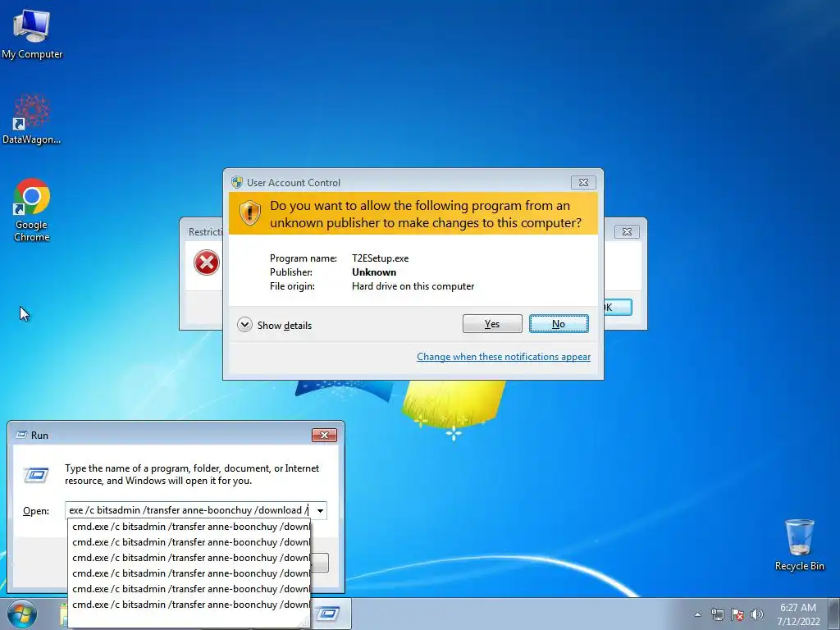Click the UAC heading question text
840x630 pixels.
[426, 214]
